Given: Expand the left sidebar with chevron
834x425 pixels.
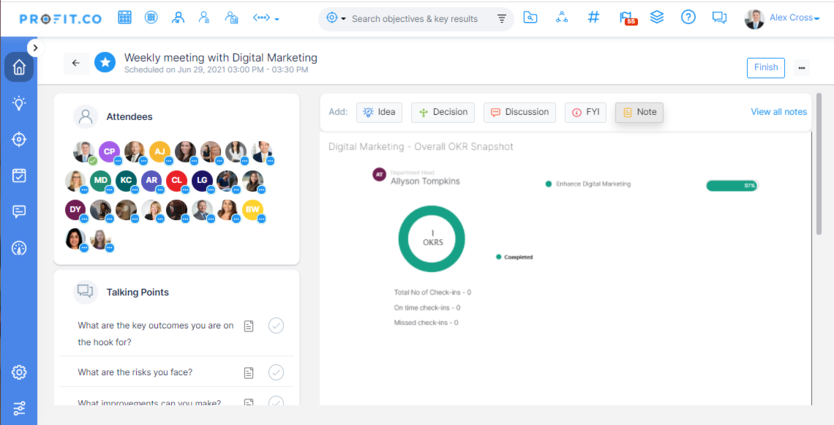Looking at the screenshot, I should (x=35, y=48).
